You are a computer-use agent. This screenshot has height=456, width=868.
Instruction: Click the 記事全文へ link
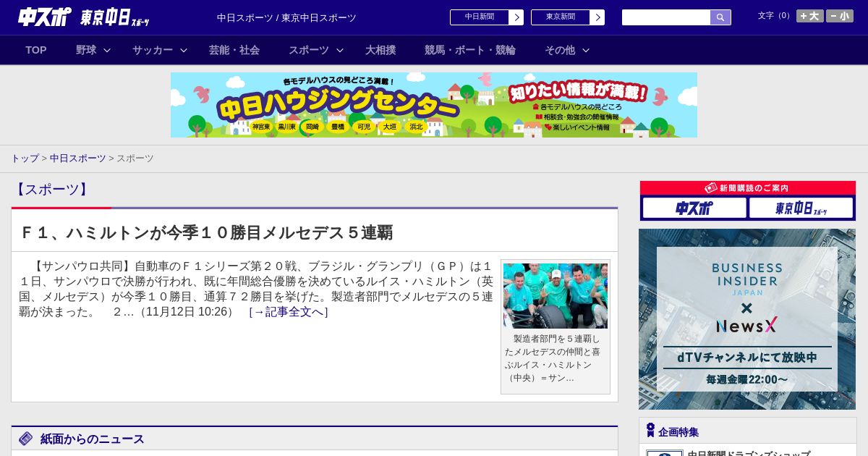pyautogui.click(x=289, y=312)
